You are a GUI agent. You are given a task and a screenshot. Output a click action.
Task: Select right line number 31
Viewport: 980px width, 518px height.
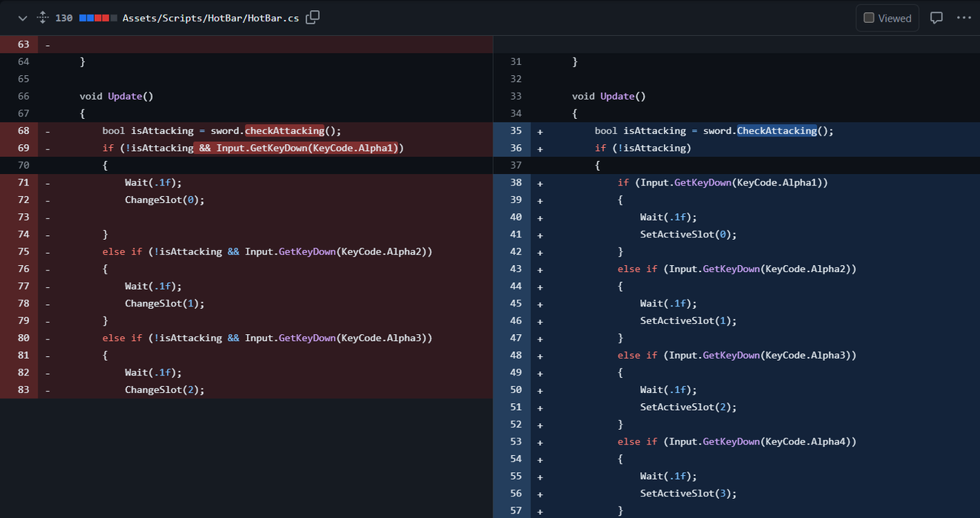[x=515, y=62]
